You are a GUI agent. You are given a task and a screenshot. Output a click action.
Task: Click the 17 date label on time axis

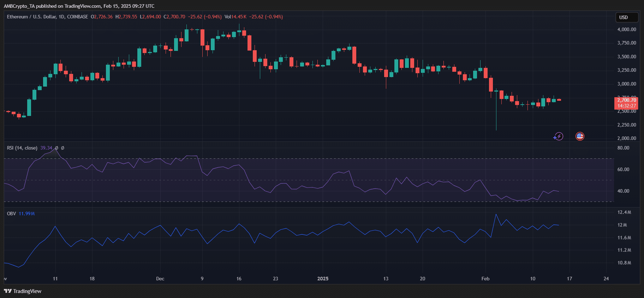pos(569,279)
